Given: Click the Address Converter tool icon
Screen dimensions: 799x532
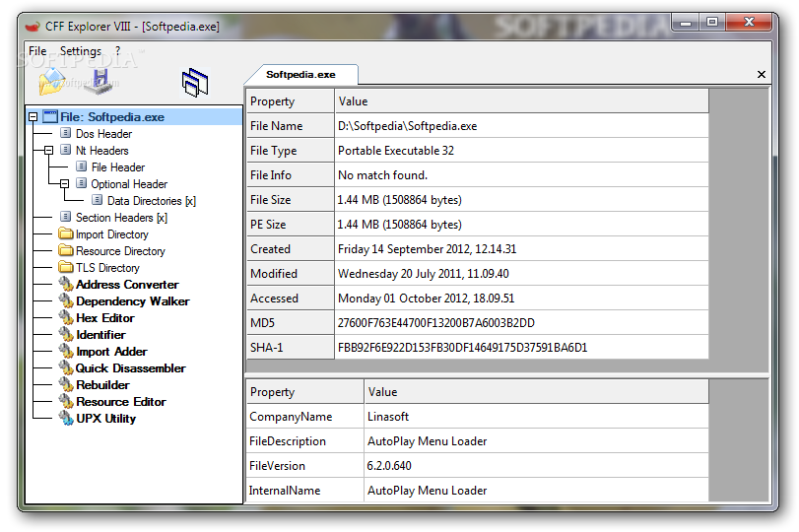Looking at the screenshot, I should tap(66, 284).
